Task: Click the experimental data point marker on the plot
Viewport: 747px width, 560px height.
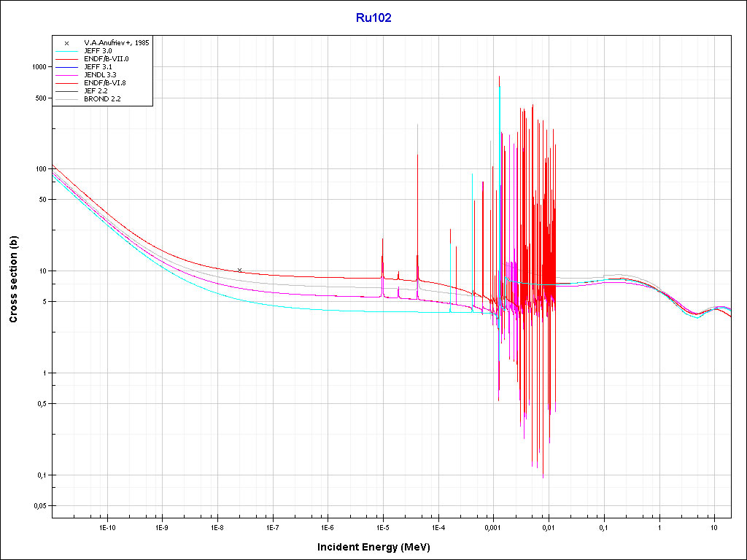Action: click(239, 270)
